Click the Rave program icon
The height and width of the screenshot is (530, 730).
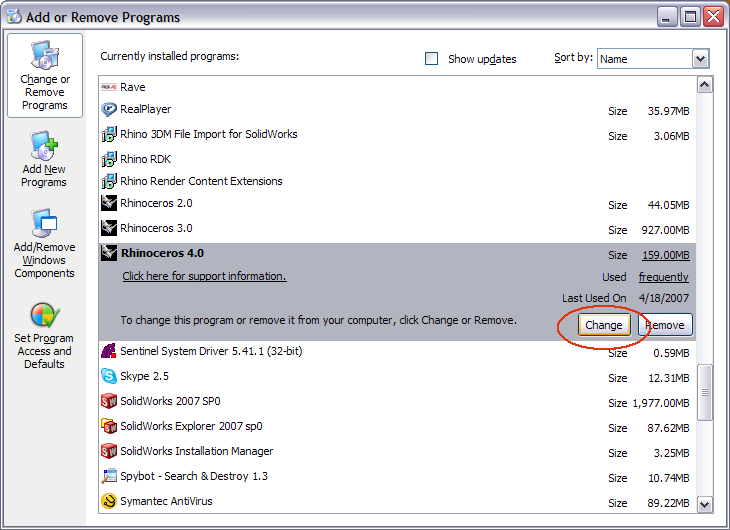tap(108, 87)
